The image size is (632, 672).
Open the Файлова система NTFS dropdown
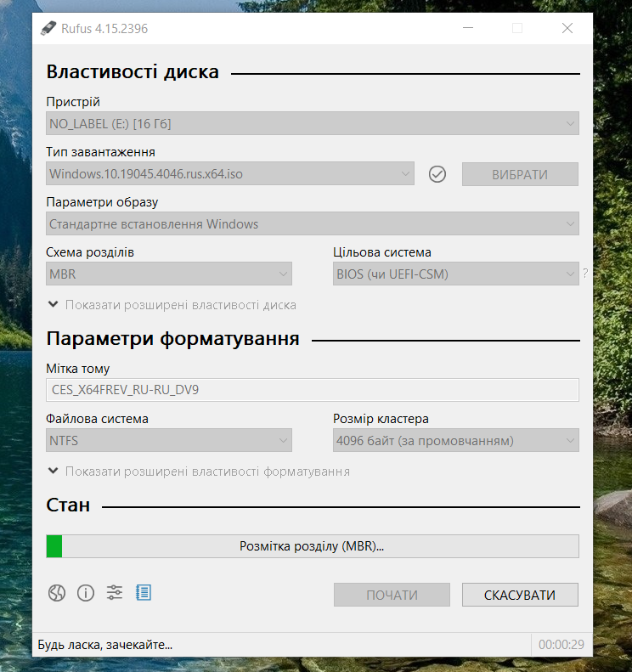click(169, 440)
